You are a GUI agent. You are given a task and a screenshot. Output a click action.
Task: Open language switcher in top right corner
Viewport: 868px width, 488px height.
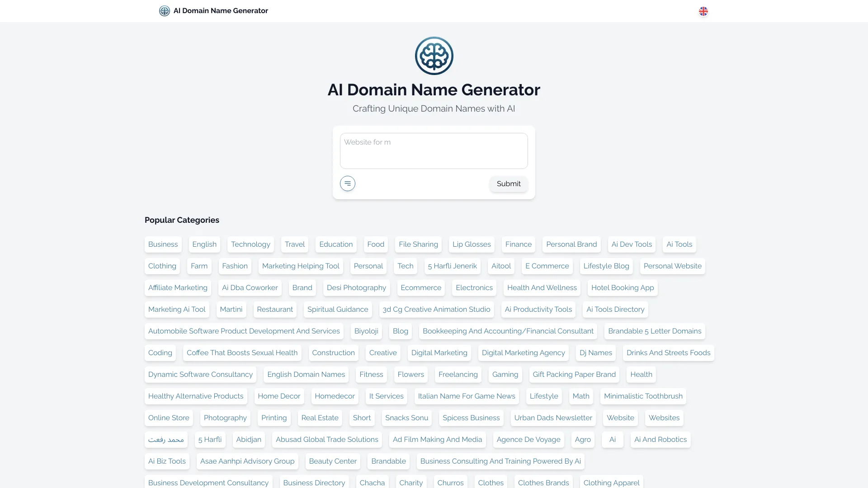703,11
